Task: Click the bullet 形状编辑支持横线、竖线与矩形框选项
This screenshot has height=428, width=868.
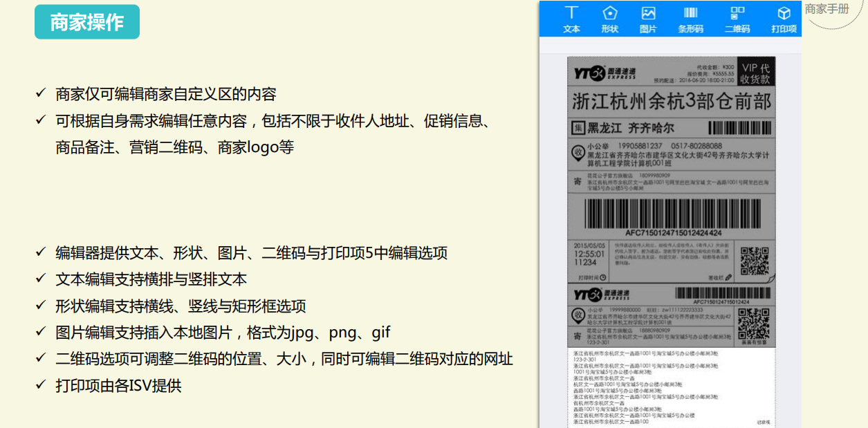Action: 181,306
